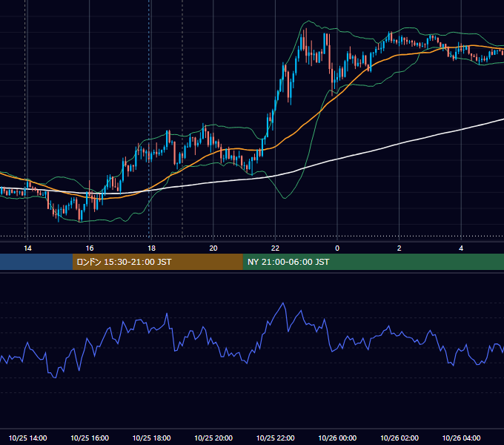The width and height of the screenshot is (504, 445).
Task: Click the 10/26 00:00 date label
Action: 337,438
